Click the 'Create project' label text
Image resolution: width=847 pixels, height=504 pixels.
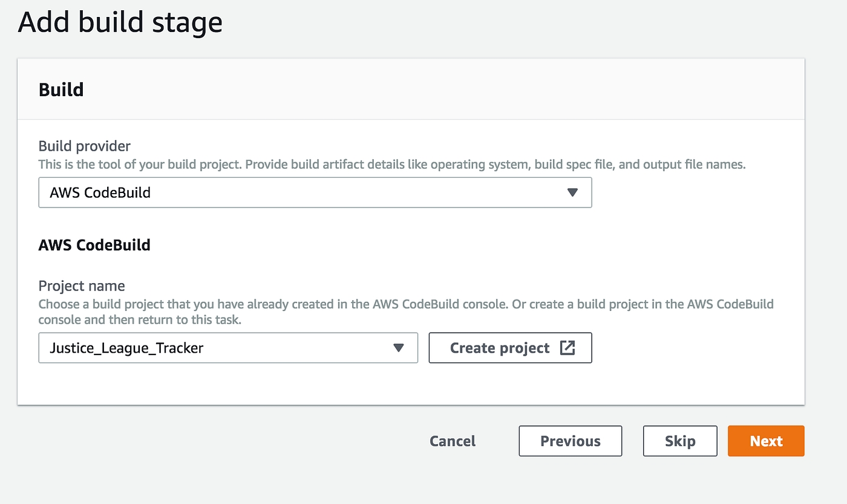click(x=500, y=348)
